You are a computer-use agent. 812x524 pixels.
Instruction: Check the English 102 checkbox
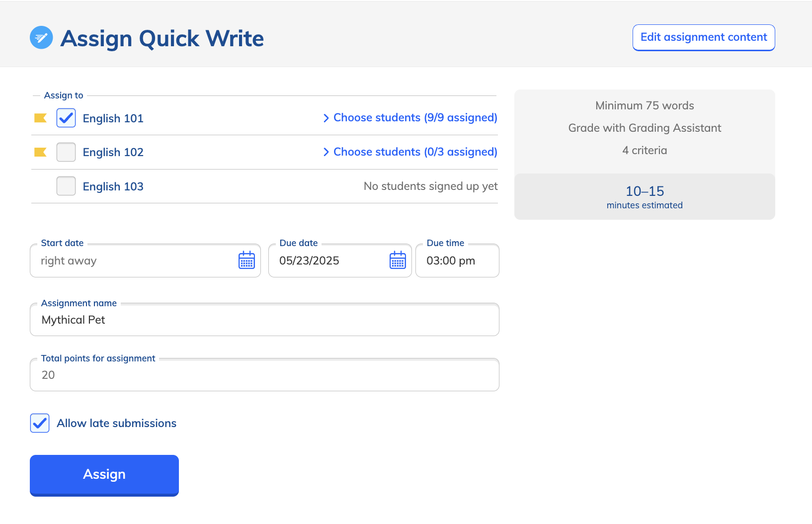coord(66,152)
